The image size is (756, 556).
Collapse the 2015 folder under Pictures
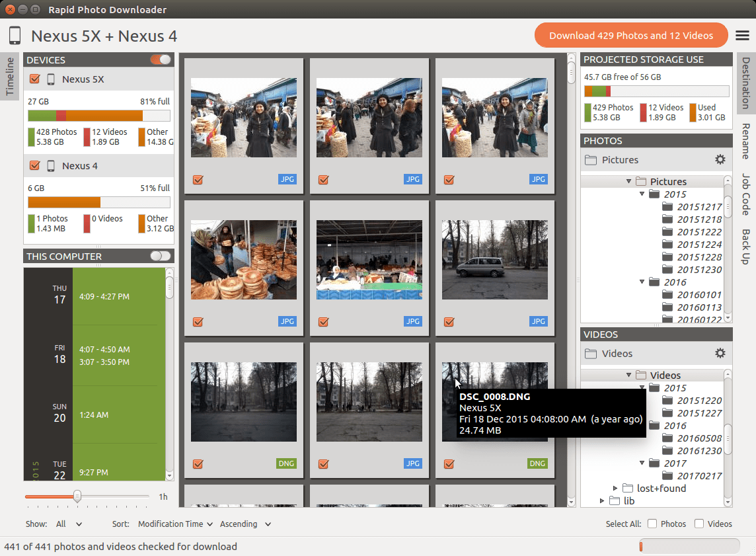(x=642, y=194)
